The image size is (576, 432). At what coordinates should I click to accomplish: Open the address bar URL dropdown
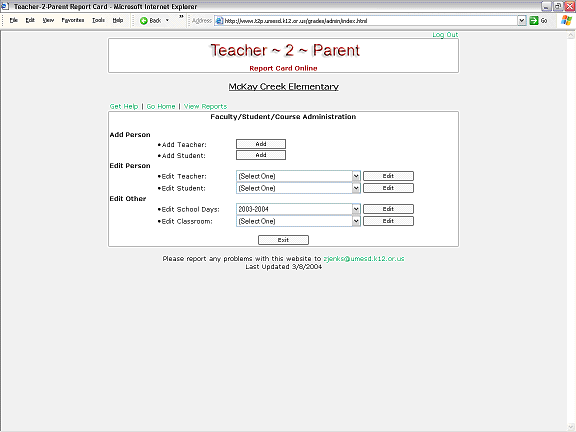click(522, 21)
